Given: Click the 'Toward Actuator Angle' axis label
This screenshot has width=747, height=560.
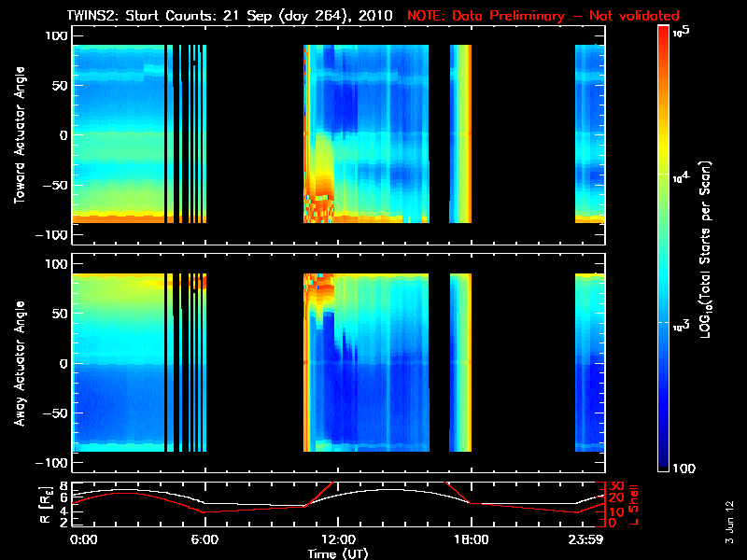Looking at the screenshot, I should pyautogui.click(x=20, y=135).
